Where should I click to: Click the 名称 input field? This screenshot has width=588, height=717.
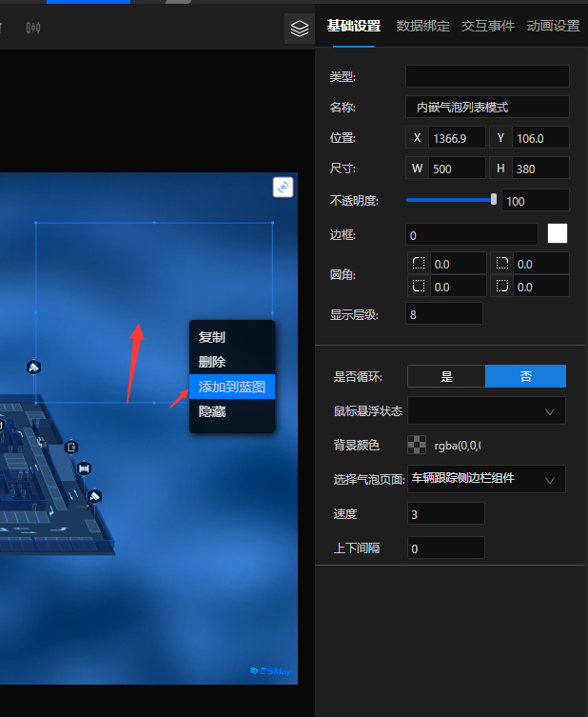click(486, 107)
